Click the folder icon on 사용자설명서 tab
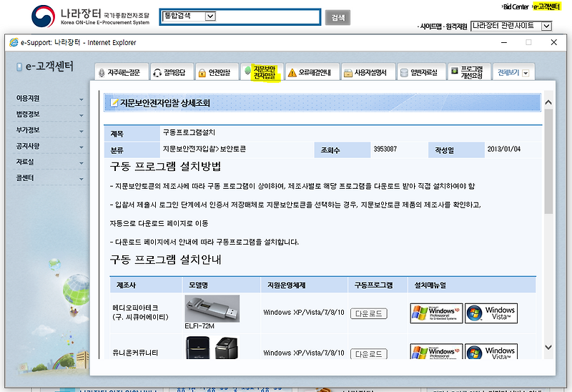This screenshot has width=572, height=392. (x=348, y=74)
